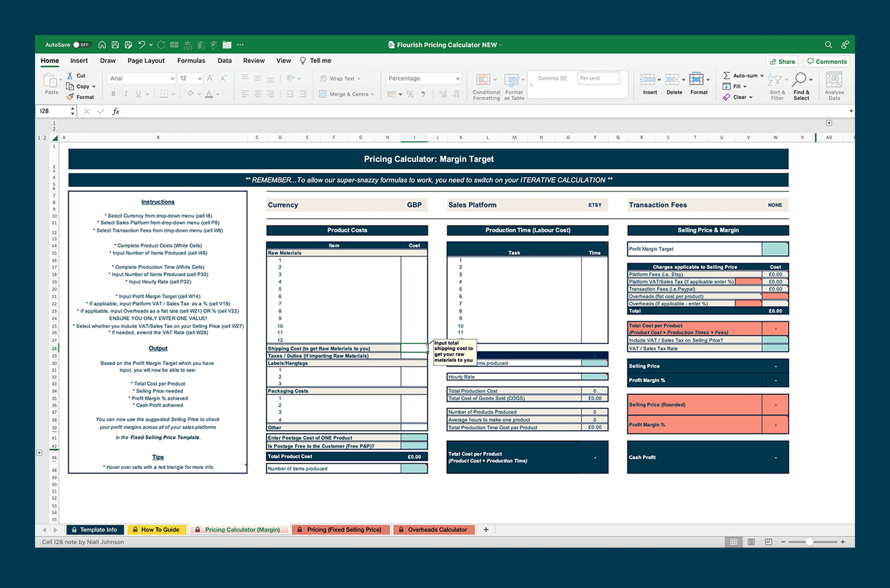This screenshot has height=588, width=890.
Task: Open the Arial font dropdown
Action: (141, 78)
